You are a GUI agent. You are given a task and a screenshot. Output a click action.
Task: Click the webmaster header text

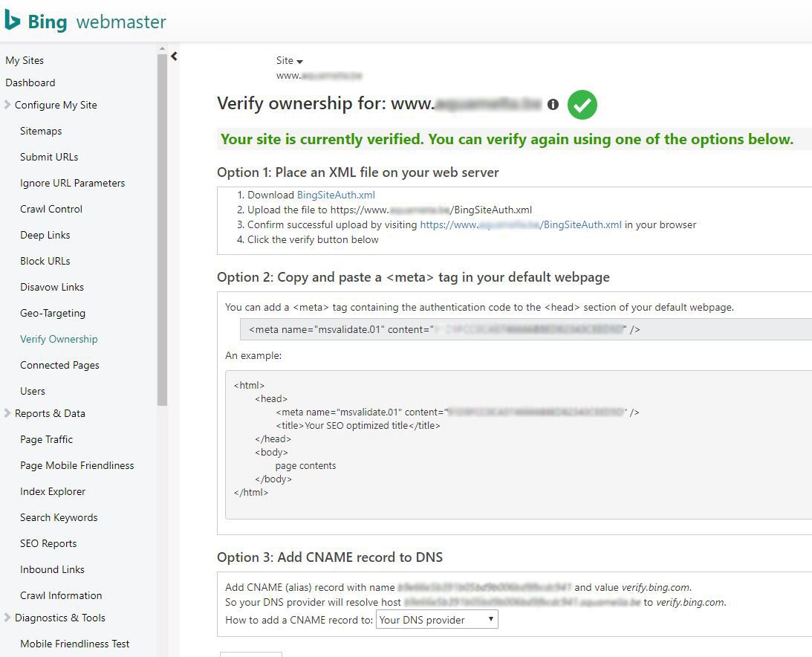click(x=121, y=22)
